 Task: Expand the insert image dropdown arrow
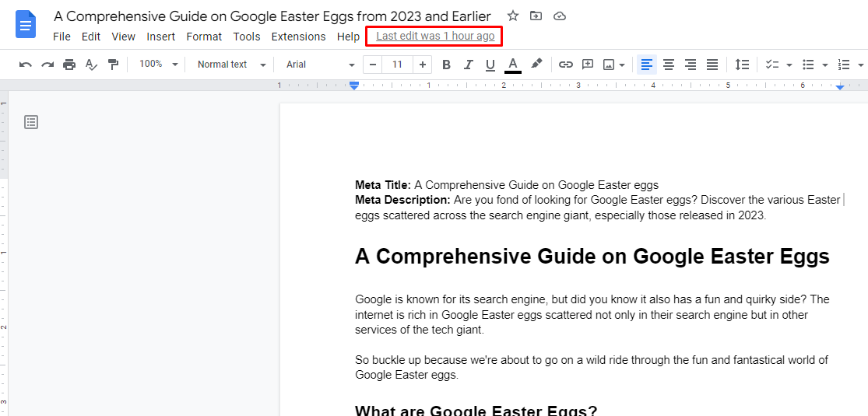(x=622, y=65)
